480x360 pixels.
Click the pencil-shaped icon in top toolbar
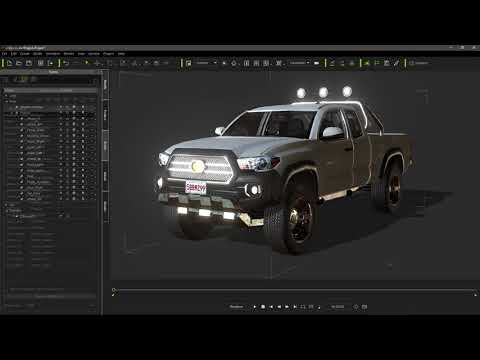pos(397,63)
